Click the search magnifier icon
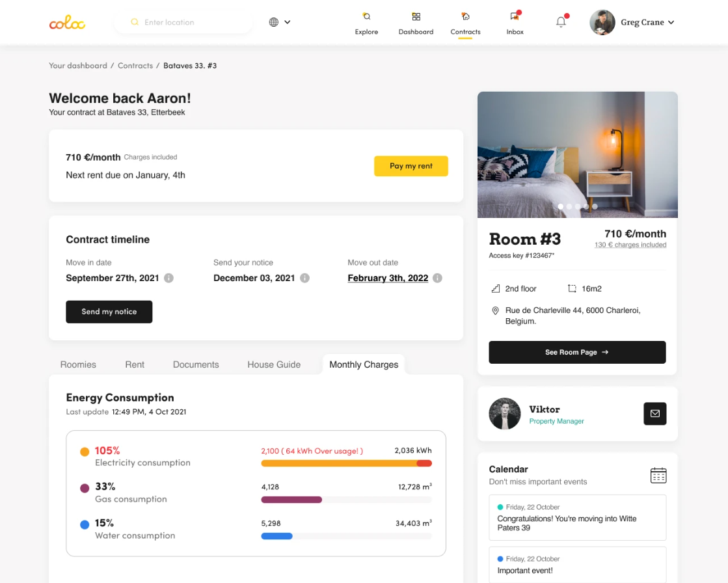Image resolution: width=728 pixels, height=583 pixels. 135,22
